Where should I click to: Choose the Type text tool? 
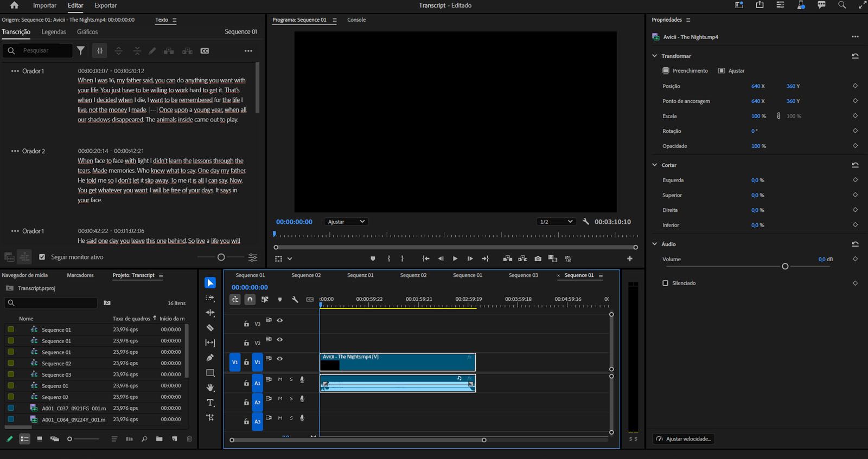[x=210, y=403]
